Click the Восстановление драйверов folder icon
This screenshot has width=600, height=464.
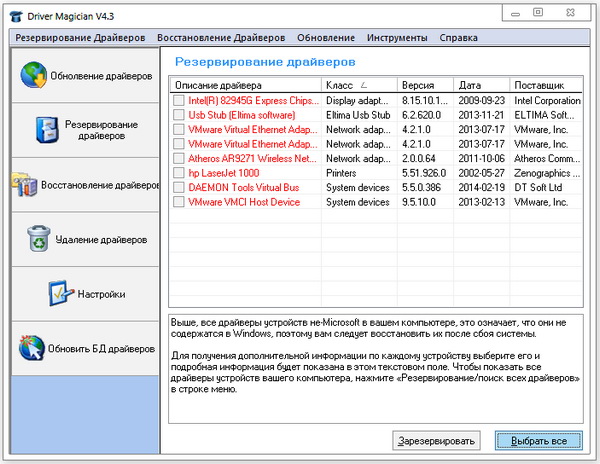pyautogui.click(x=24, y=184)
